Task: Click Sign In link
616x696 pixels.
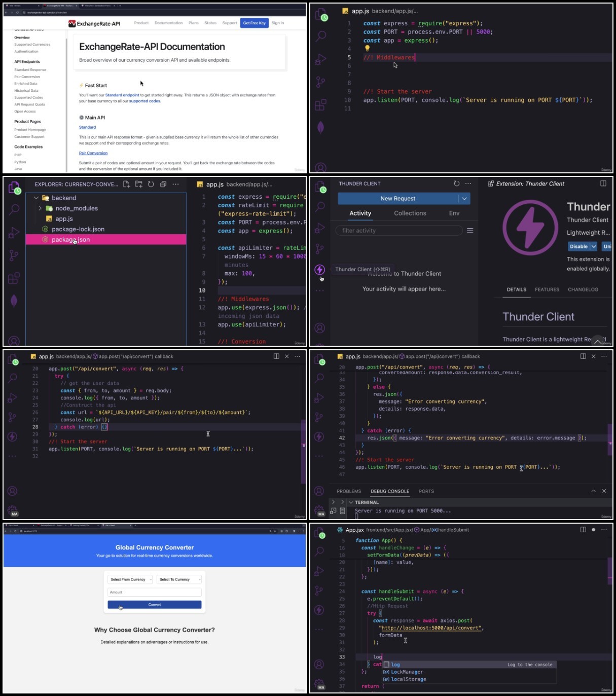Action: [278, 23]
